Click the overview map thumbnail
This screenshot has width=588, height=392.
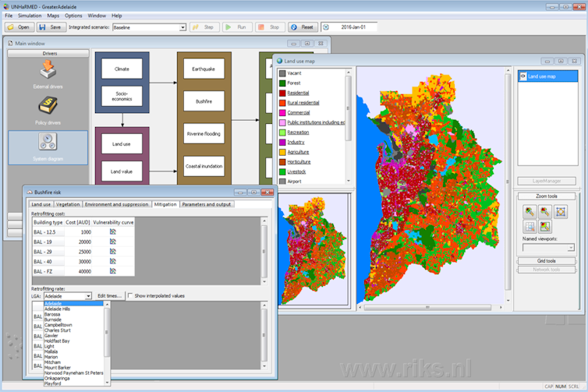click(x=313, y=251)
